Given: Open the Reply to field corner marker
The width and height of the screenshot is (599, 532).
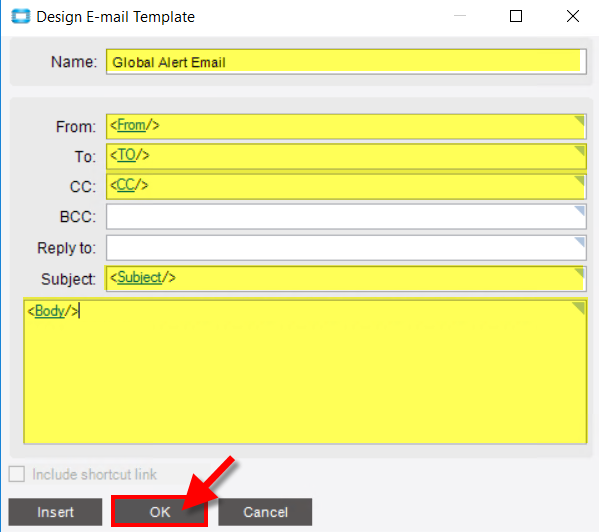Looking at the screenshot, I should (x=580, y=242).
